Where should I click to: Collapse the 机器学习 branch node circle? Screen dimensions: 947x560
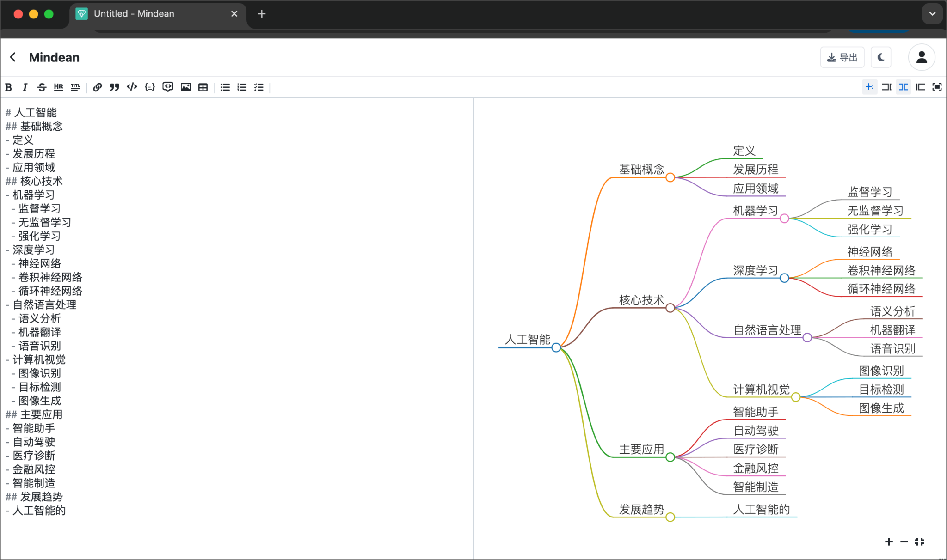(x=784, y=219)
